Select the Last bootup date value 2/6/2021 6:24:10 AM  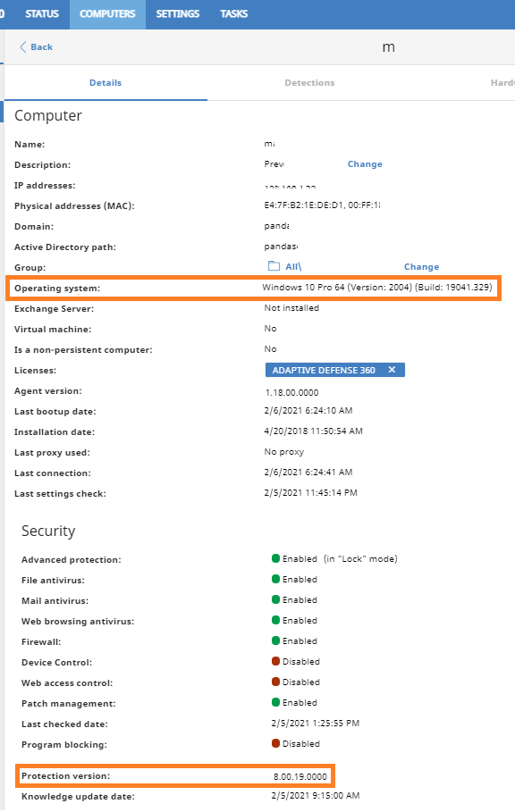click(308, 411)
